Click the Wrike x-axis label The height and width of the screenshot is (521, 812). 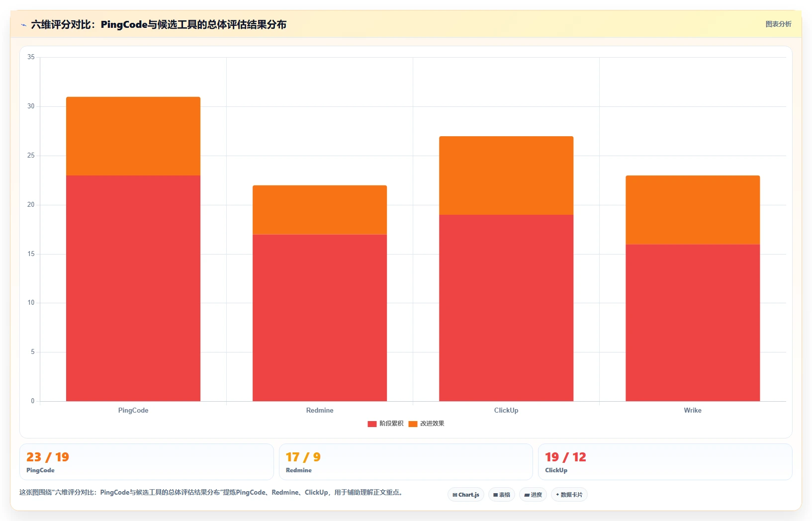click(x=693, y=410)
